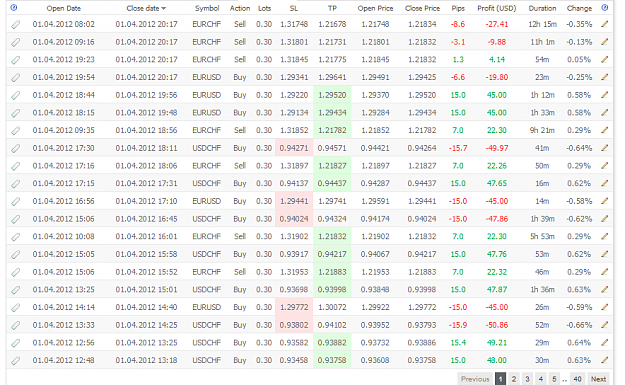Click the duration value 12h 15m
The image size is (625, 385).
tap(542, 24)
